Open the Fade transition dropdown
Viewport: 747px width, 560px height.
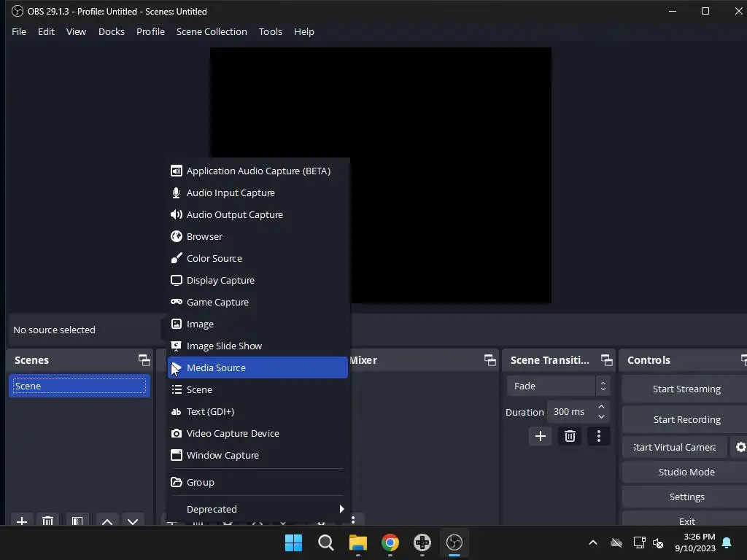(558, 386)
